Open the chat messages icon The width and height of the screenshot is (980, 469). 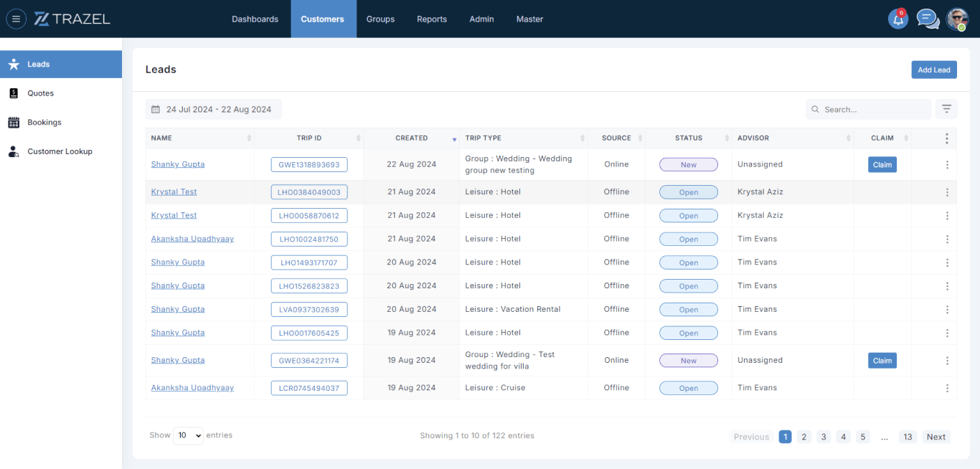click(928, 19)
